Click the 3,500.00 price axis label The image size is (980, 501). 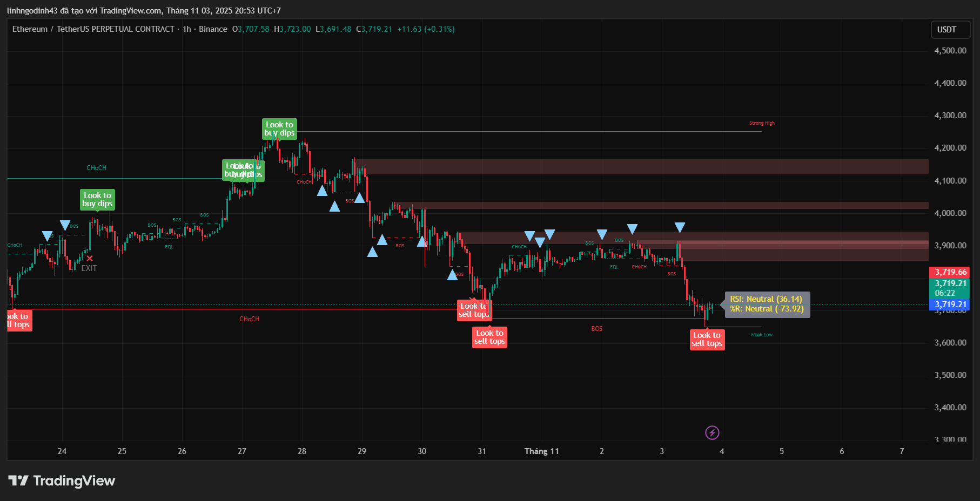[950, 375]
